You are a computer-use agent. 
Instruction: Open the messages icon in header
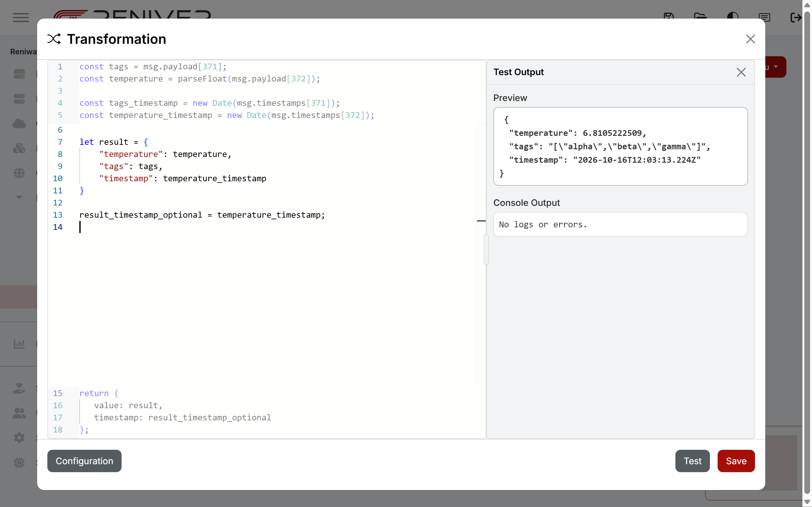point(764,17)
